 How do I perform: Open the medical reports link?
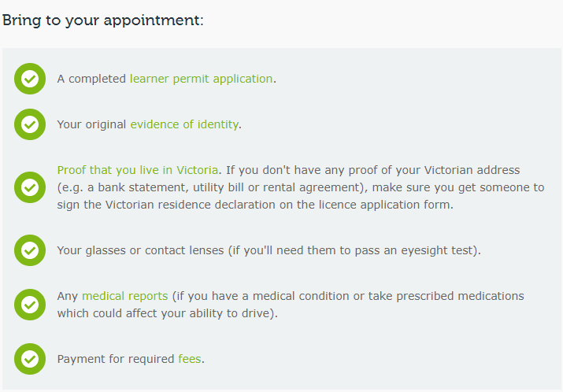pos(125,296)
